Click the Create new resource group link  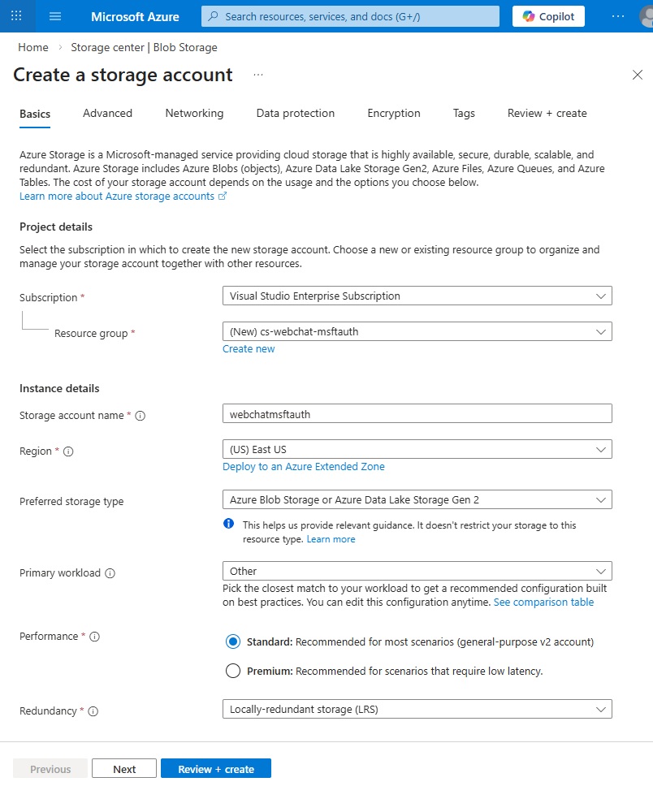(249, 349)
